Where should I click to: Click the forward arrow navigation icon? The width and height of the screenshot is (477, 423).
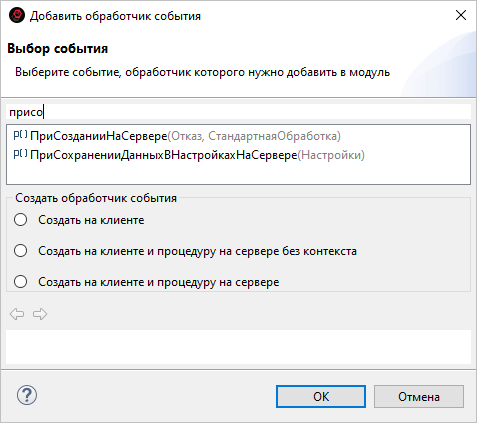click(40, 314)
